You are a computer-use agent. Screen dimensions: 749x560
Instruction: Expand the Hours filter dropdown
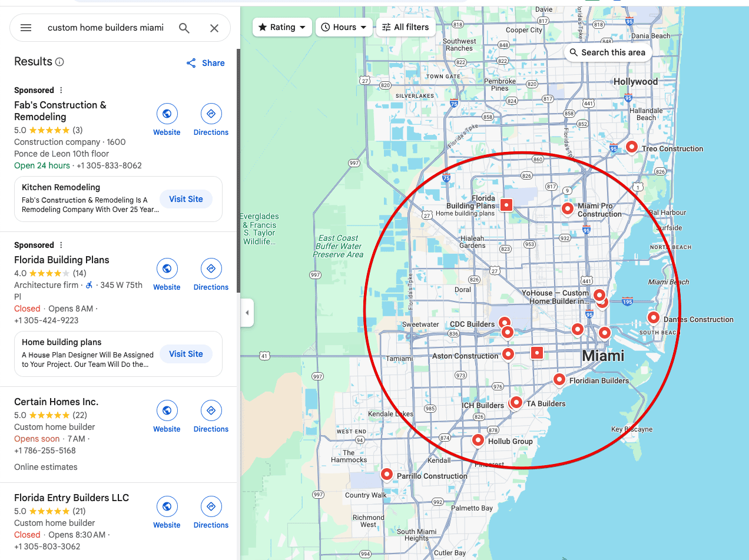tap(344, 27)
